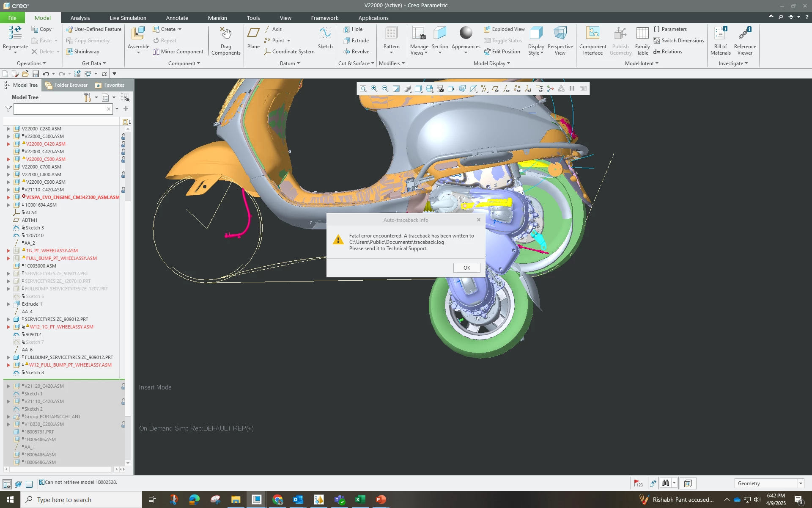The width and height of the screenshot is (812, 508).
Task: Expand V22000_C700.ASM tree node
Action: 8,167
